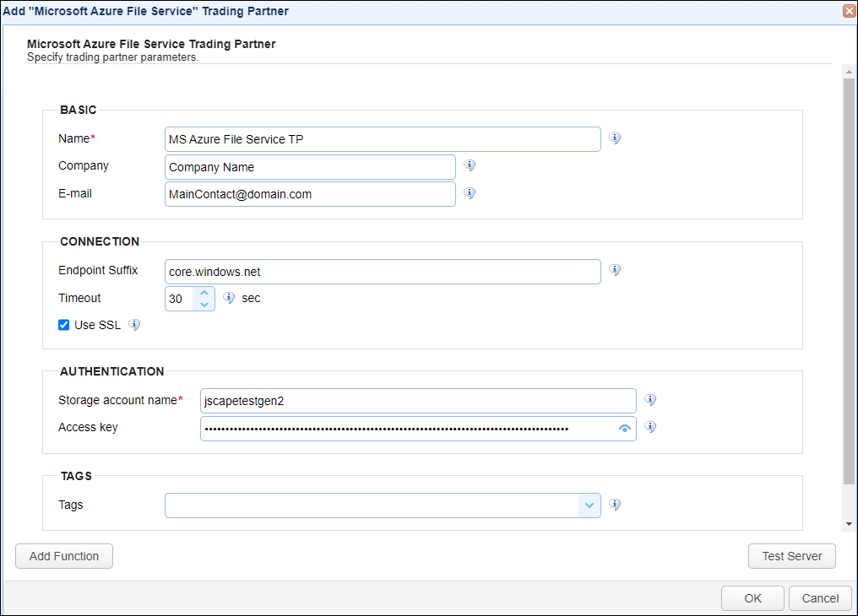
Task: Show help icon beside Endpoint Suffix
Action: click(x=615, y=270)
